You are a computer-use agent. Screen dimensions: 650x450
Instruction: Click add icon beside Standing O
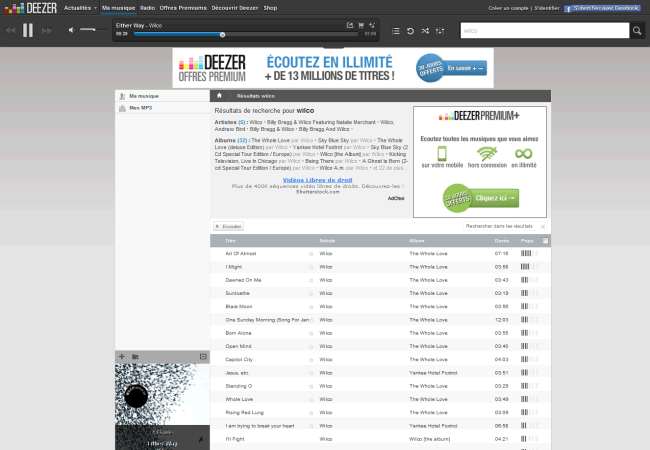tap(311, 386)
